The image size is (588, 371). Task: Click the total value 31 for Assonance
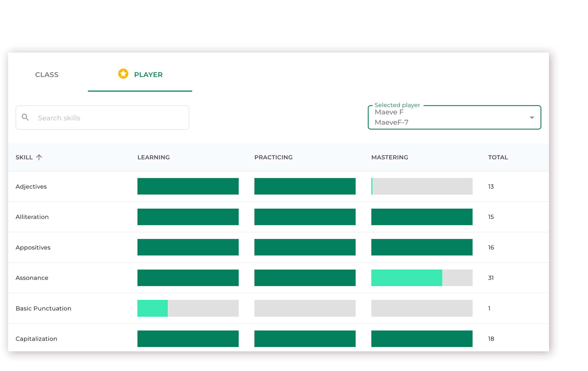tap(491, 278)
